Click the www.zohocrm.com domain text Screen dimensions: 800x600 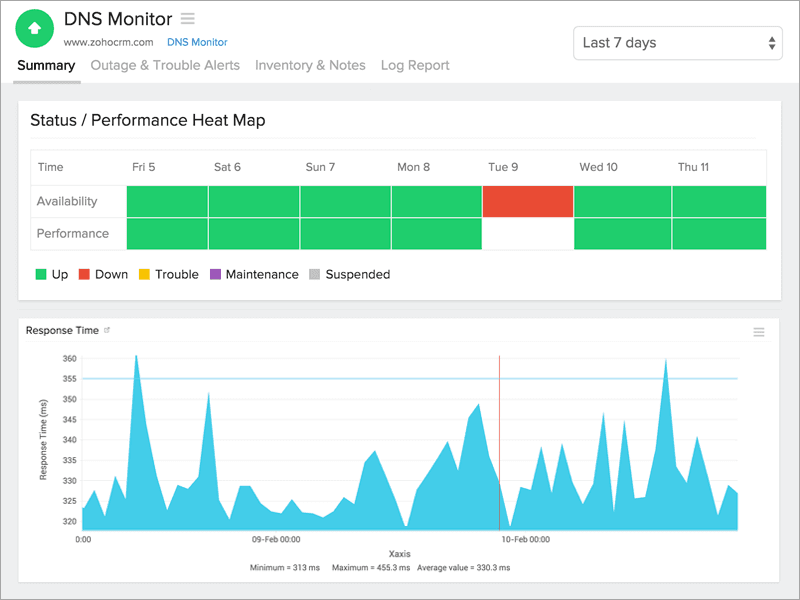pyautogui.click(x=108, y=42)
